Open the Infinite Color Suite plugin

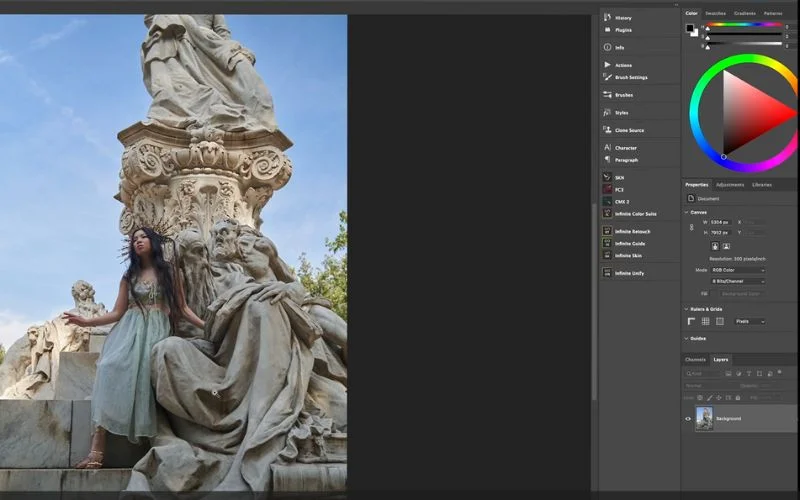tap(635, 214)
